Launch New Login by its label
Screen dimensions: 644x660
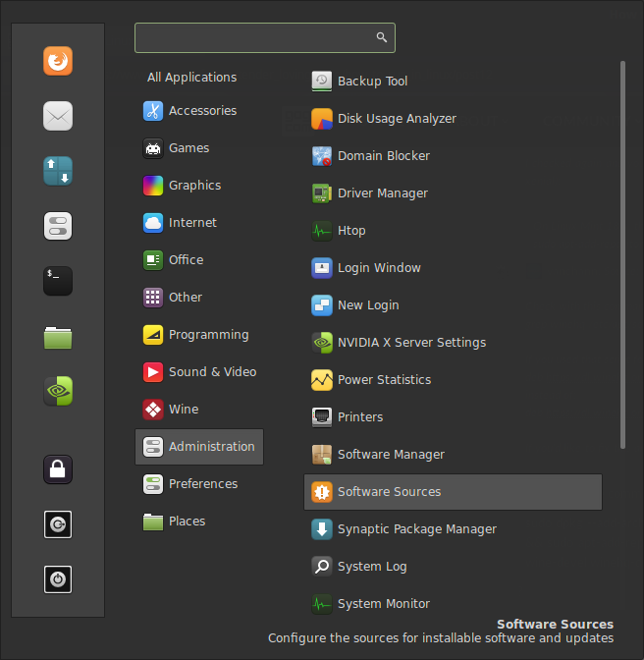click(368, 305)
